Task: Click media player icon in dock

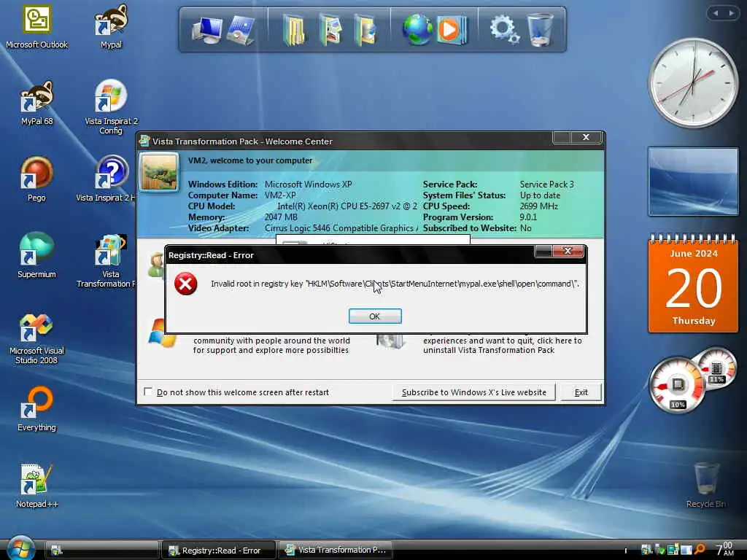Action: (x=452, y=29)
